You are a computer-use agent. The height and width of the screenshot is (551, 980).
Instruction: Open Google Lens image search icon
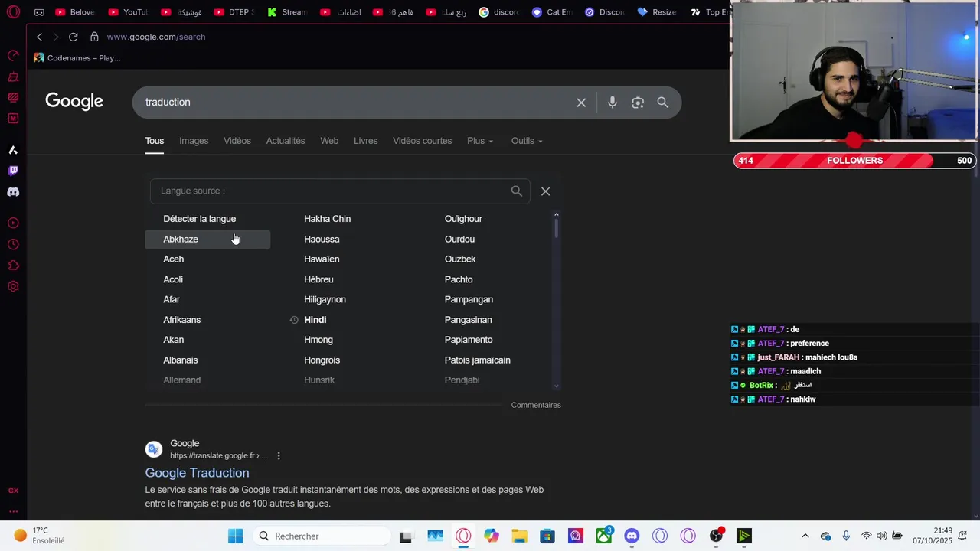[x=638, y=103]
